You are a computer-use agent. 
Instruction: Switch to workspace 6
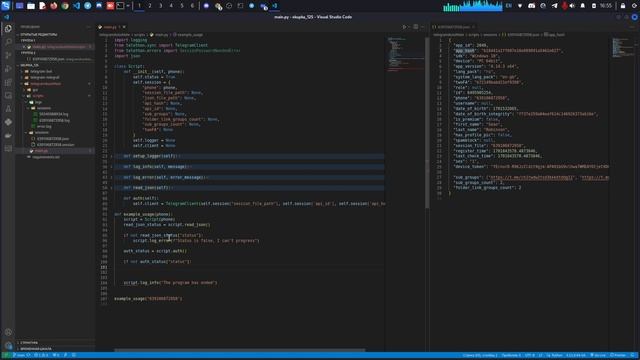click(x=192, y=6)
